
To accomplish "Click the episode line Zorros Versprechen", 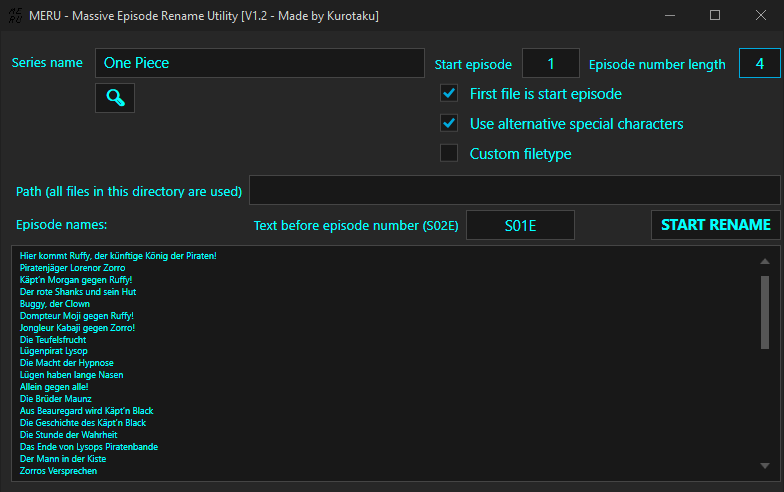I will 58,471.
